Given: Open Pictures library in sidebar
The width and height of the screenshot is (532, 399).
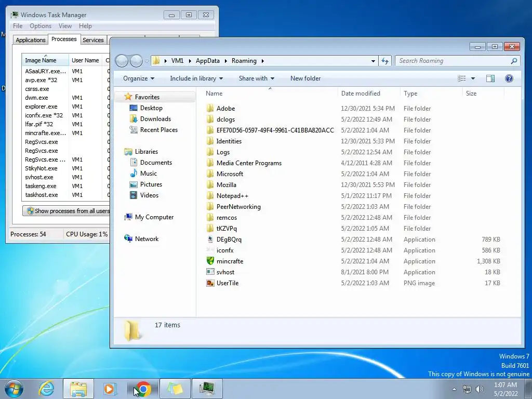Looking at the screenshot, I should coord(146,184).
